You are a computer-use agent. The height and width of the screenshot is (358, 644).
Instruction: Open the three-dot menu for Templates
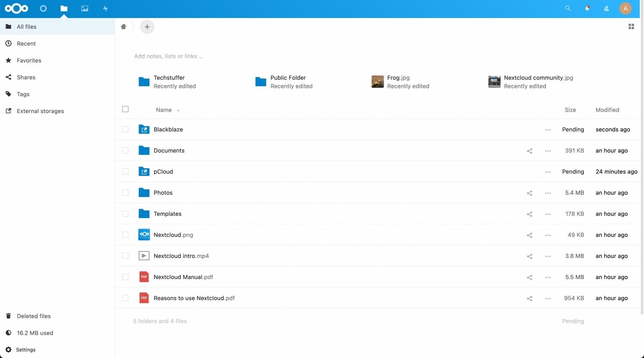click(x=548, y=214)
